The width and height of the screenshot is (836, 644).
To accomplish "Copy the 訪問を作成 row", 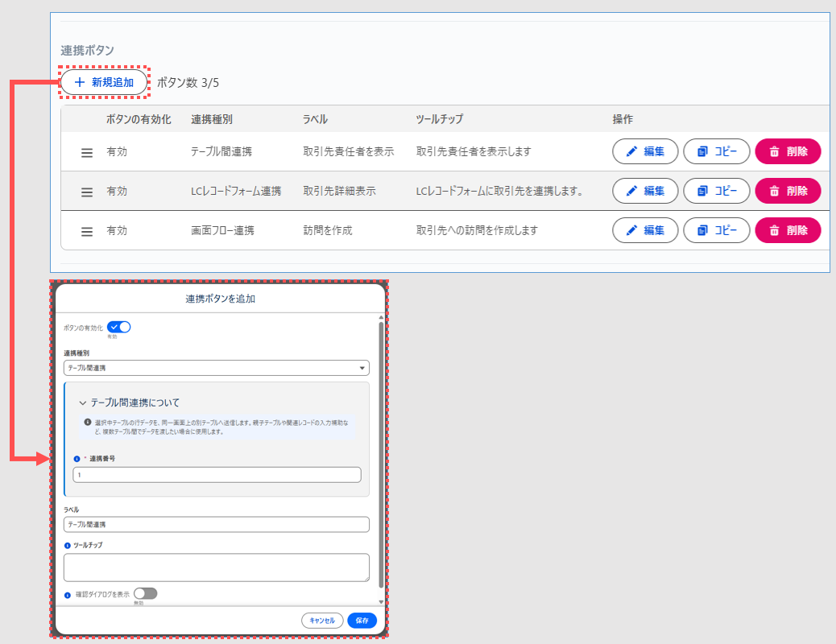I will (717, 230).
